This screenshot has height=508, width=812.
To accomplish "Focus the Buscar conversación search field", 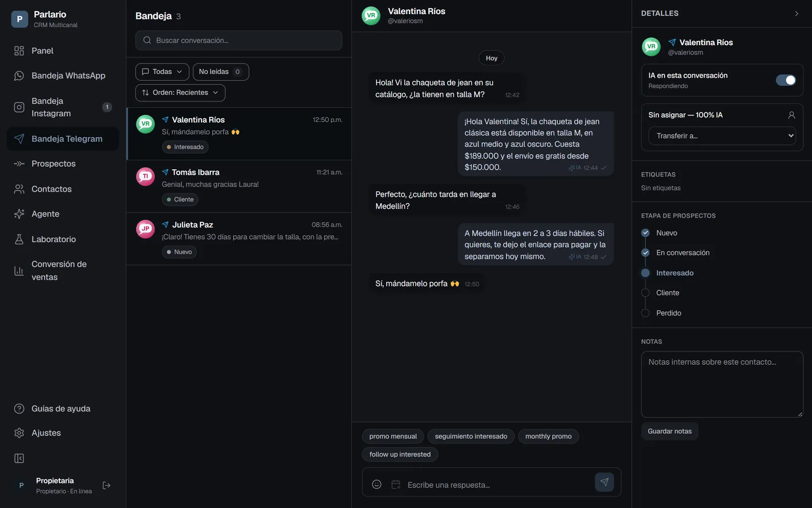I will tap(239, 40).
